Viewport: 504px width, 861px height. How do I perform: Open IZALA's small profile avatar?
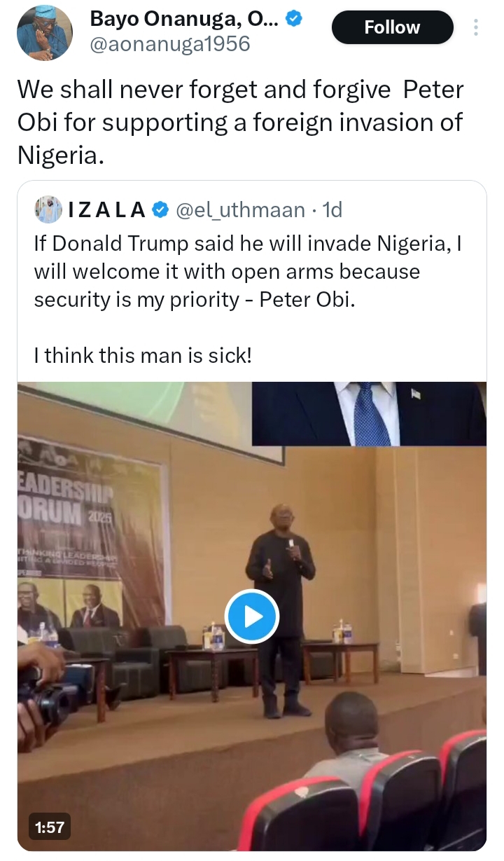click(x=48, y=209)
